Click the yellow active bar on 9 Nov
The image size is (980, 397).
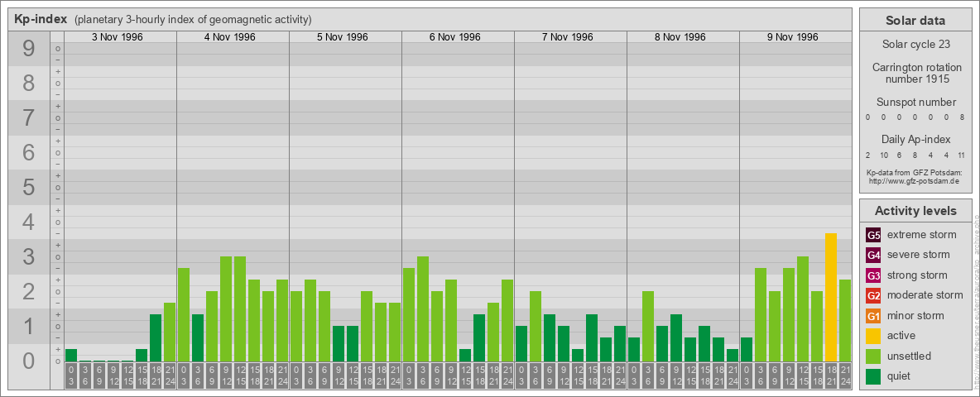point(831,297)
